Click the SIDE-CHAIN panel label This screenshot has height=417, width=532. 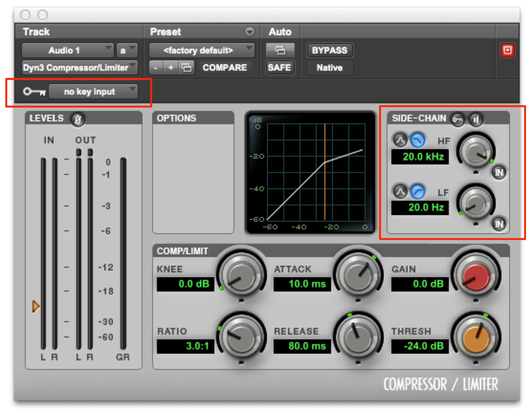pos(419,118)
